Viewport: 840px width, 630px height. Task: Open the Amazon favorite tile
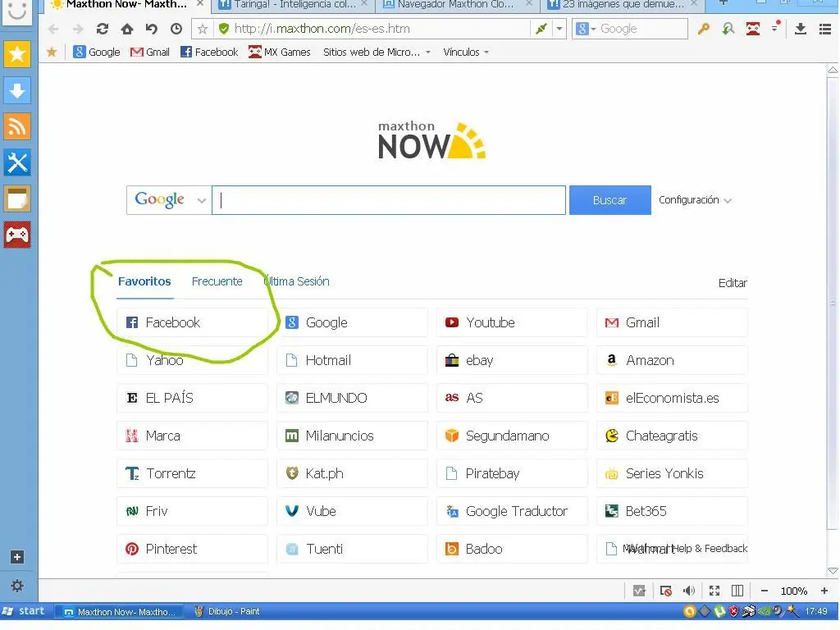point(672,360)
